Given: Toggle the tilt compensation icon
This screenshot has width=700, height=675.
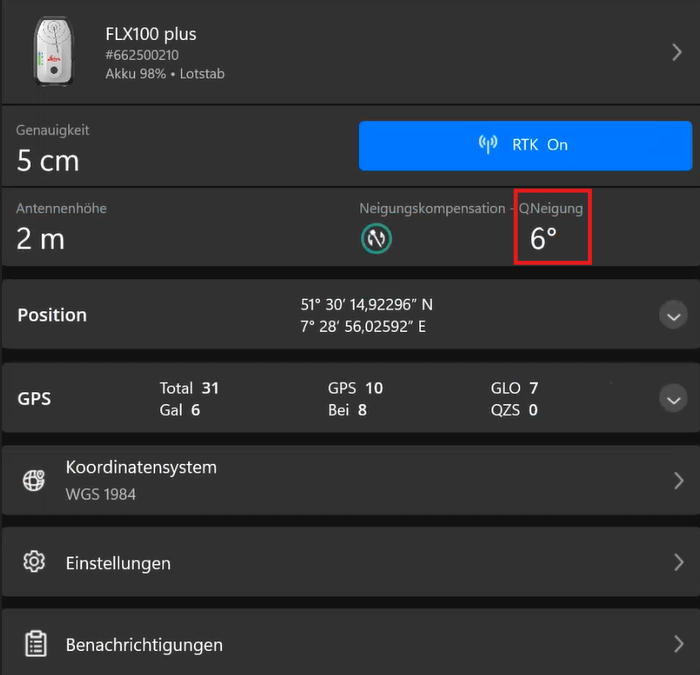Looking at the screenshot, I should tap(376, 239).
